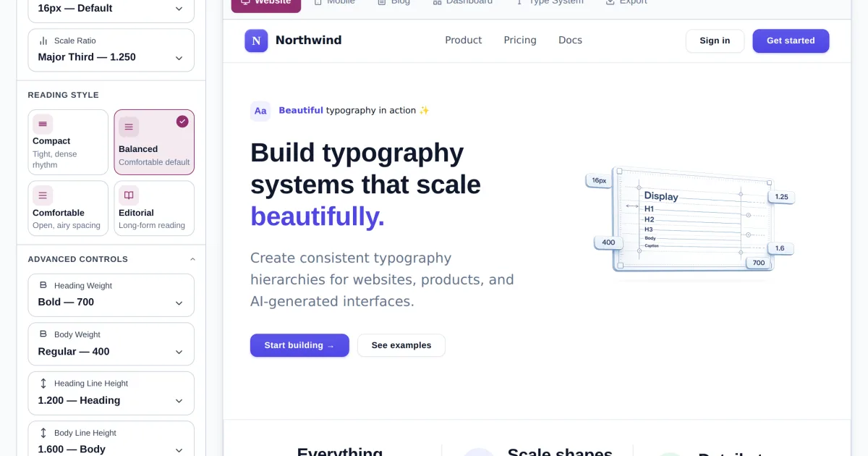Click the purple 'beautifully.' headline word
The image size is (868, 456).
(318, 216)
